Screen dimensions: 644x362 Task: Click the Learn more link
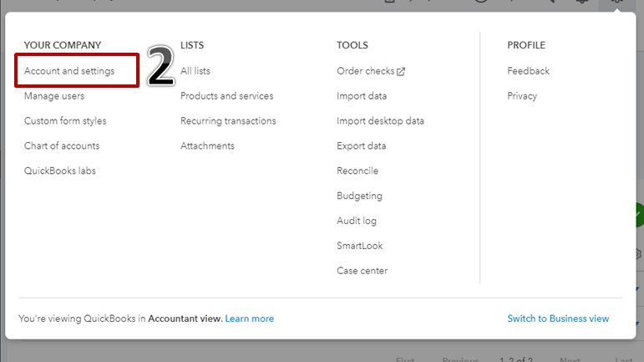(x=250, y=319)
